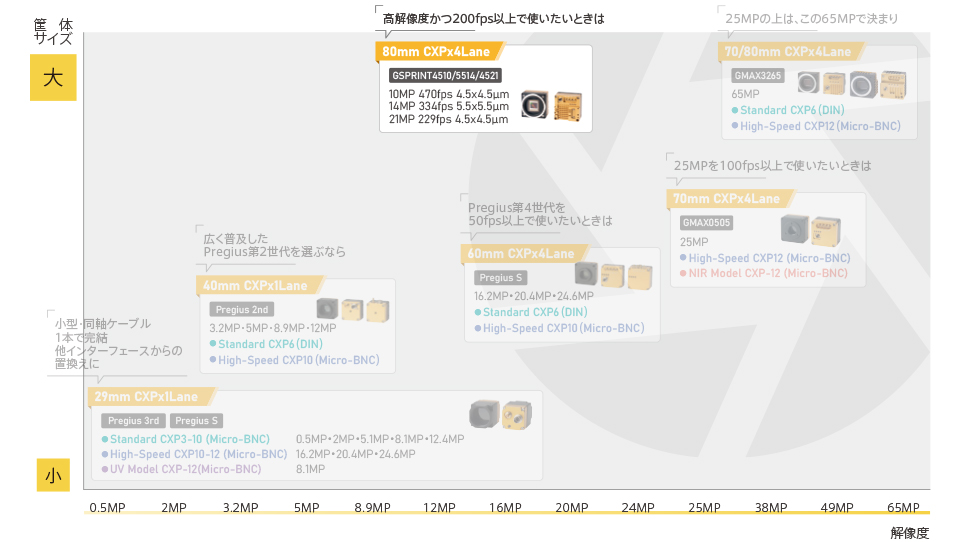
Task: Click the dark front-view camera image in 80mm card
Action: [x=535, y=105]
